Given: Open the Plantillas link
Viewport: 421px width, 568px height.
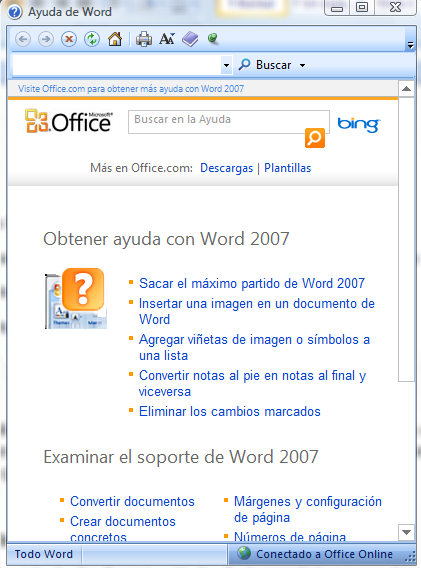Looking at the screenshot, I should pyautogui.click(x=287, y=168).
